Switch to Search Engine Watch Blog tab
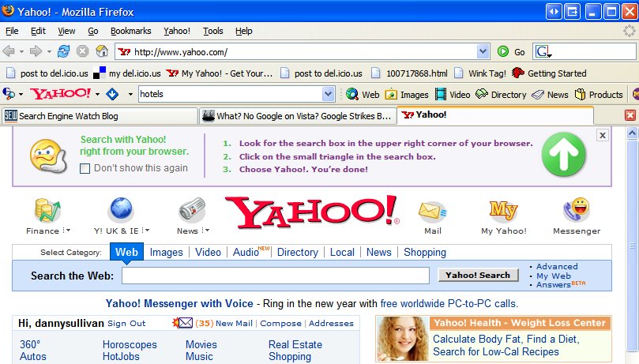This screenshot has height=364, width=639. point(100,116)
